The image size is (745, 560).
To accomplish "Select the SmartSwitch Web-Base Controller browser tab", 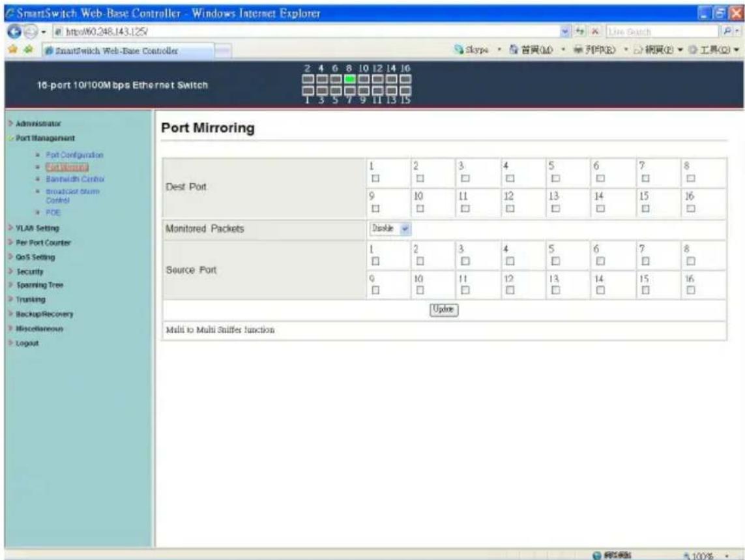I will pos(128,51).
